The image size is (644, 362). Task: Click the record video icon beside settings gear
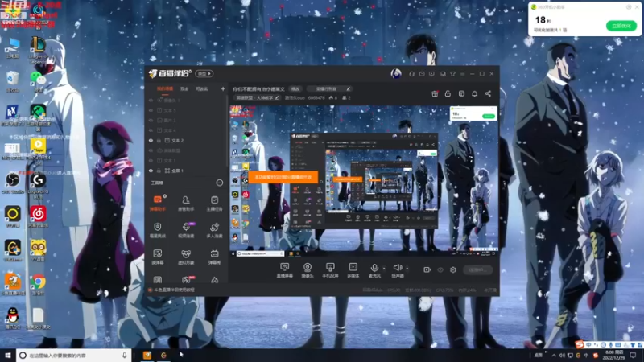pyautogui.click(x=427, y=269)
